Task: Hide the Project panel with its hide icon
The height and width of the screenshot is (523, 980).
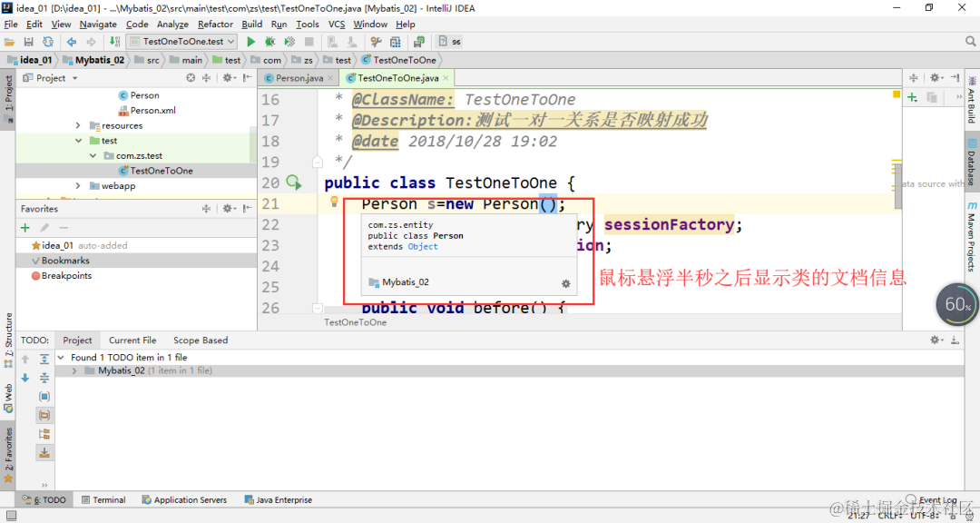Action: pyautogui.click(x=248, y=78)
